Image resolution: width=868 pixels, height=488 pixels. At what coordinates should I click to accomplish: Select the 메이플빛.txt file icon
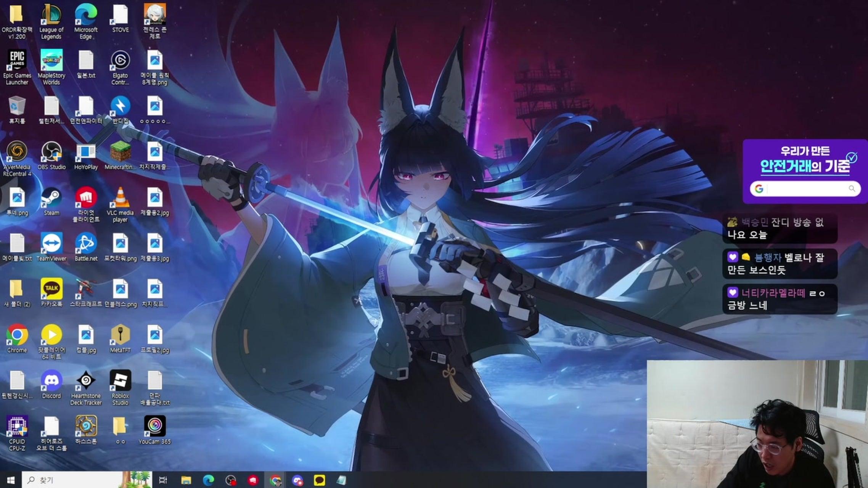click(x=17, y=247)
